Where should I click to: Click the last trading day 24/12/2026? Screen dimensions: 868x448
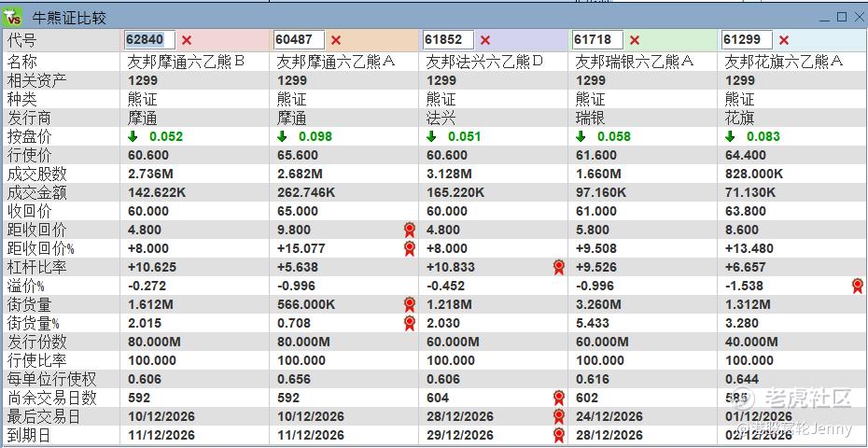coord(609,416)
